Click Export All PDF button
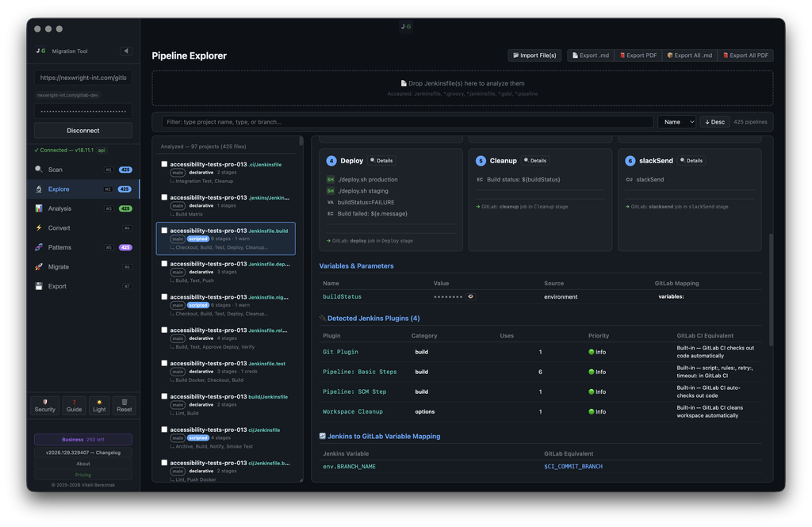 pos(745,55)
